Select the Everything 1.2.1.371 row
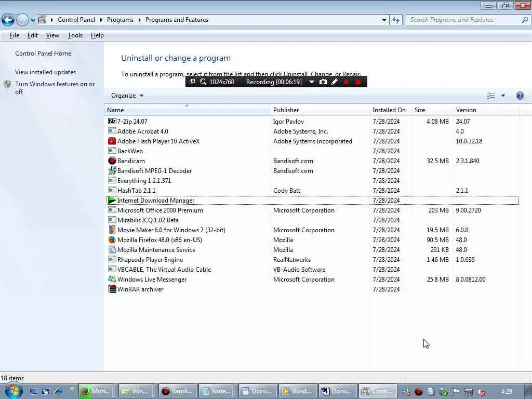Image resolution: width=532 pixels, height=399 pixels. [x=313, y=180]
